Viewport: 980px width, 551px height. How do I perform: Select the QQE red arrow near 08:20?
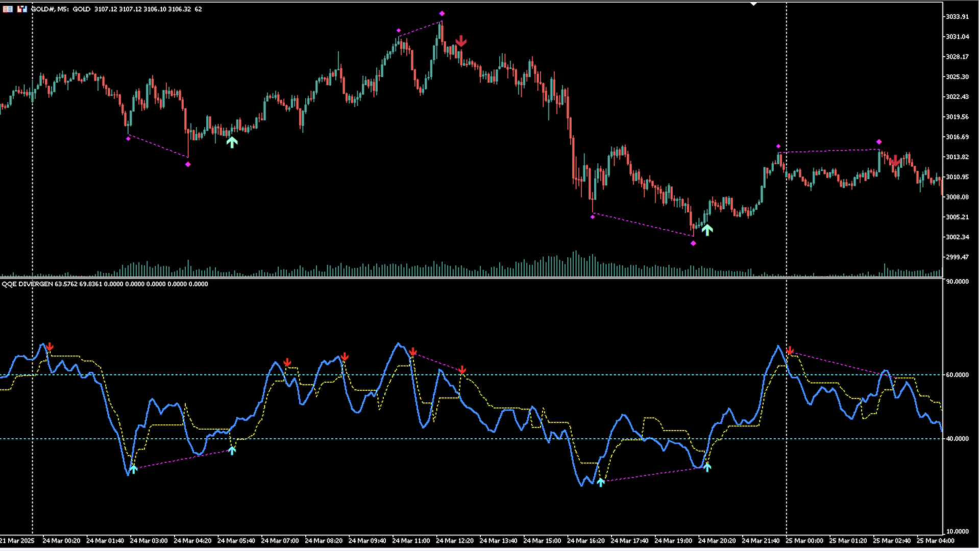coord(345,356)
